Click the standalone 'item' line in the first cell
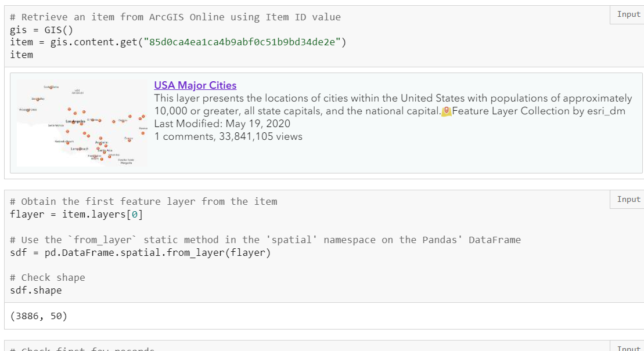This screenshot has width=644, height=351. 21,55
